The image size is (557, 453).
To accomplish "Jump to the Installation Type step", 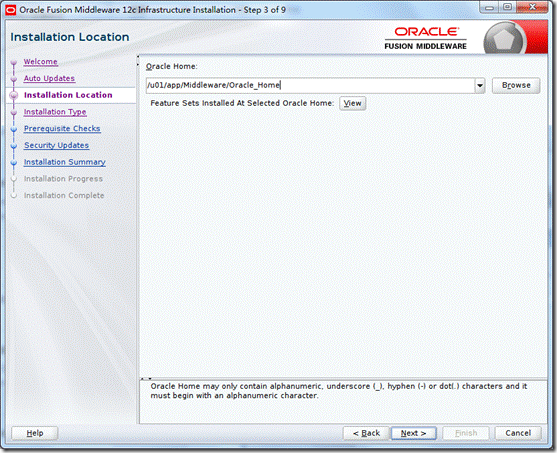I will click(55, 112).
